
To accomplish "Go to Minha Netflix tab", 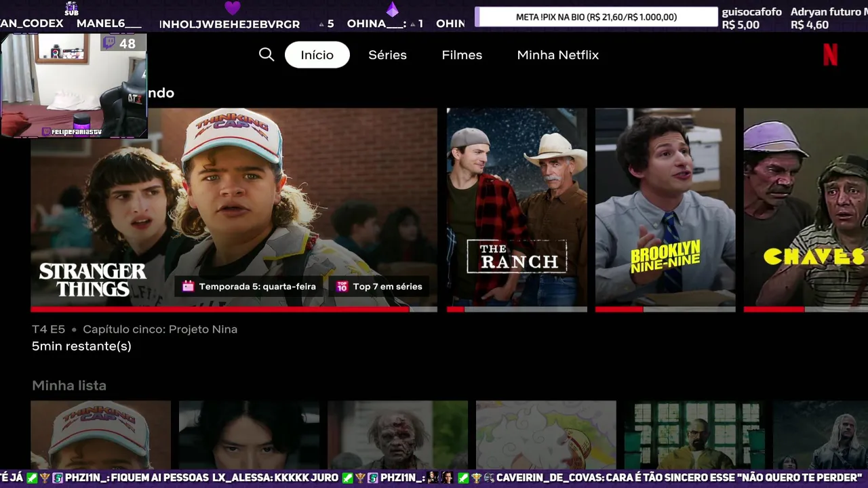I will coord(558,55).
